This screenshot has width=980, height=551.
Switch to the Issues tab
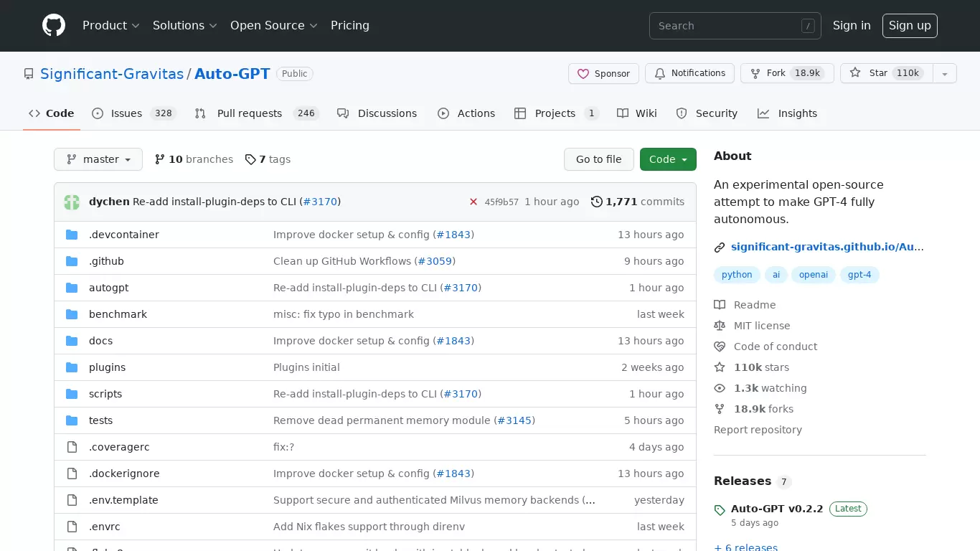tap(134, 113)
